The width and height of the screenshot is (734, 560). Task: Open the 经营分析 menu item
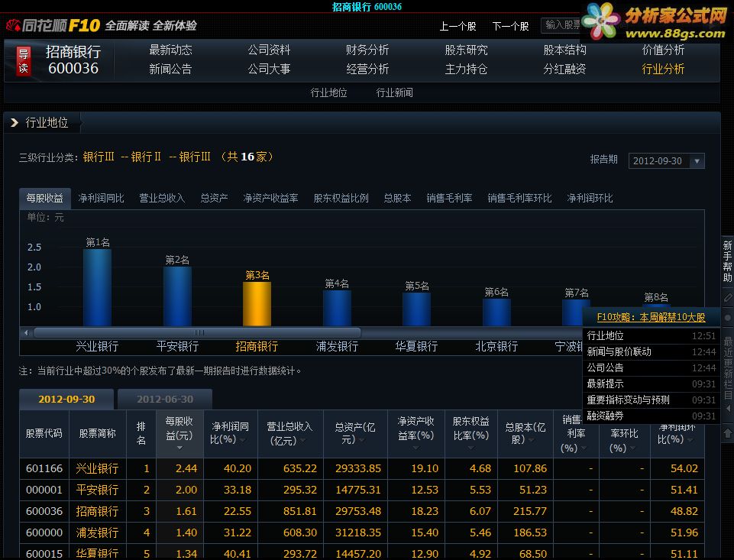[x=367, y=70]
